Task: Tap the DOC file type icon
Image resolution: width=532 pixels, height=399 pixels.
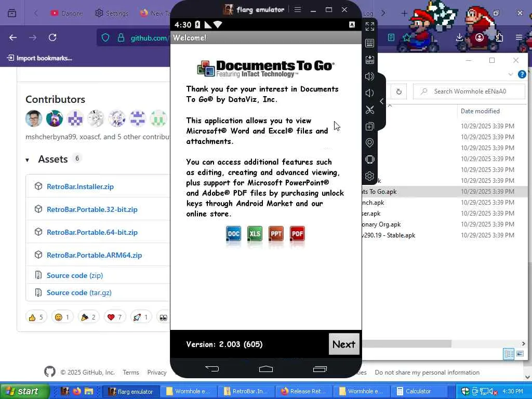Action: (x=233, y=234)
